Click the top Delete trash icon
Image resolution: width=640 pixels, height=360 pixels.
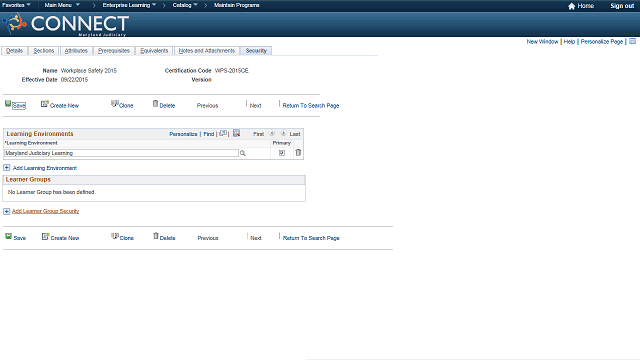click(x=155, y=104)
